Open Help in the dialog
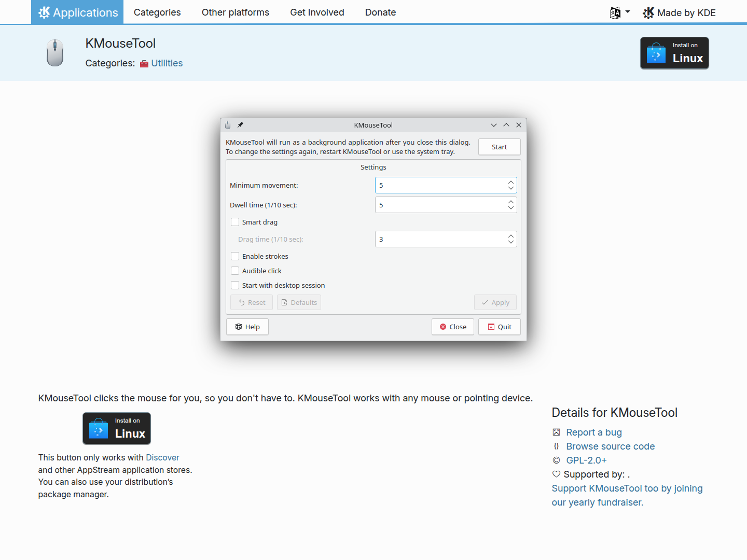Screen dimensions: 747x560 coord(247,327)
